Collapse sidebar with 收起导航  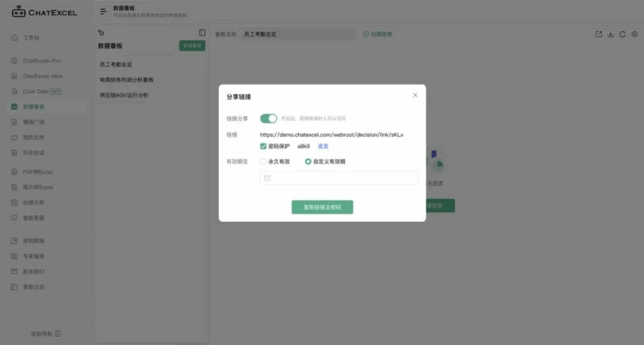[x=45, y=334]
